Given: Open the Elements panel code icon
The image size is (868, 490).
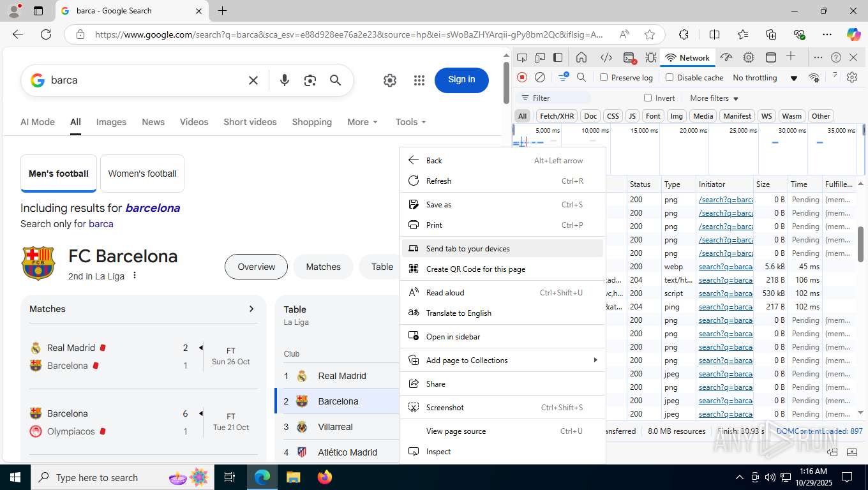Looking at the screenshot, I should click(x=606, y=57).
